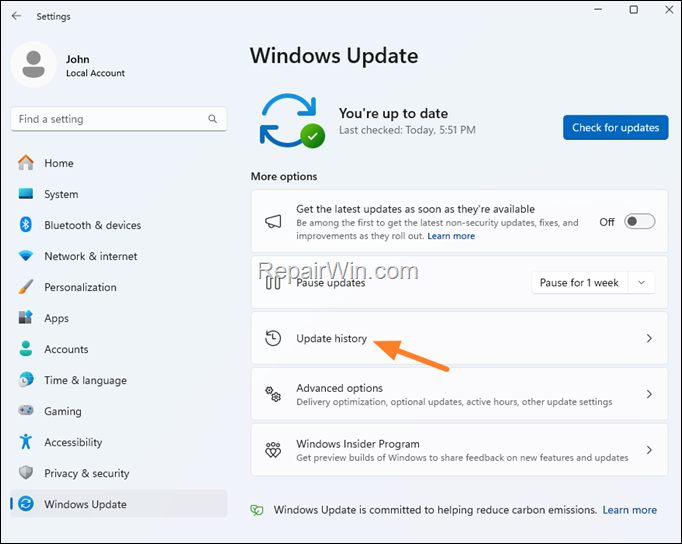Go to System settings
Viewport: 682px width, 544px height.
(x=119, y=194)
